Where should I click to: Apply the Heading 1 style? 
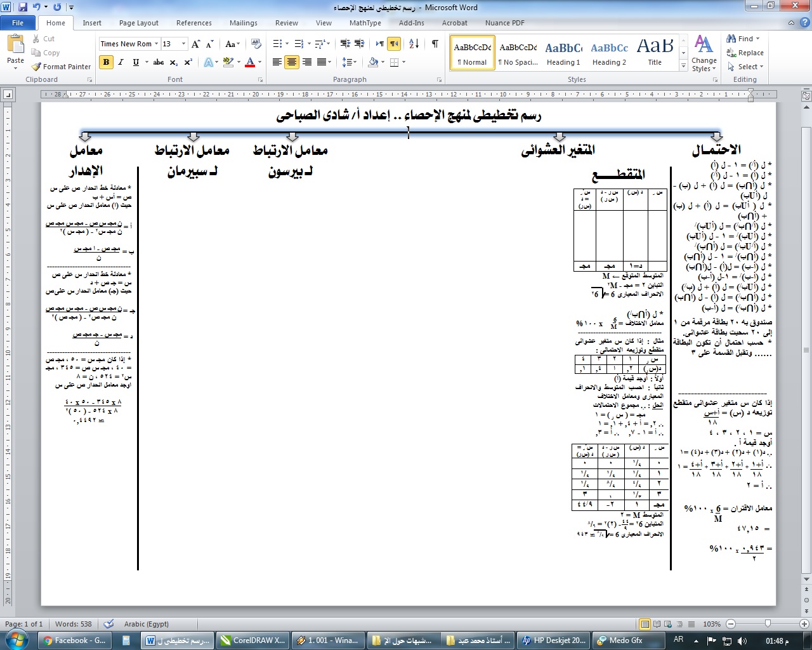click(x=563, y=53)
